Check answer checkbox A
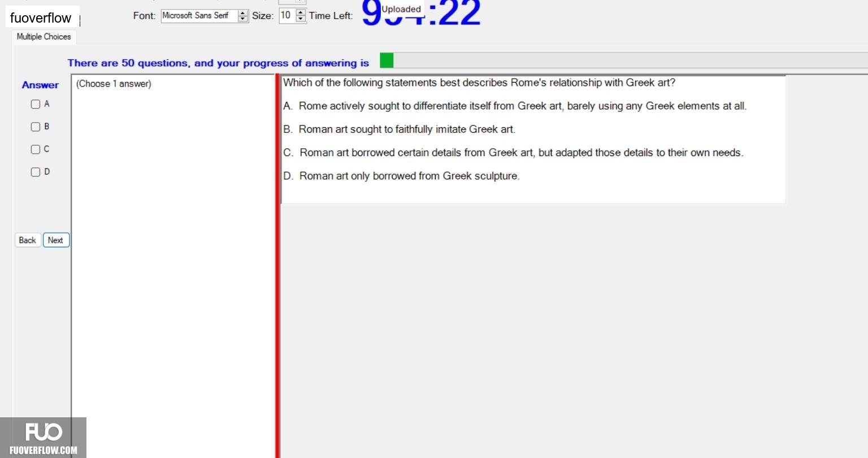Screen dimensions: 868x458 (x=35, y=104)
